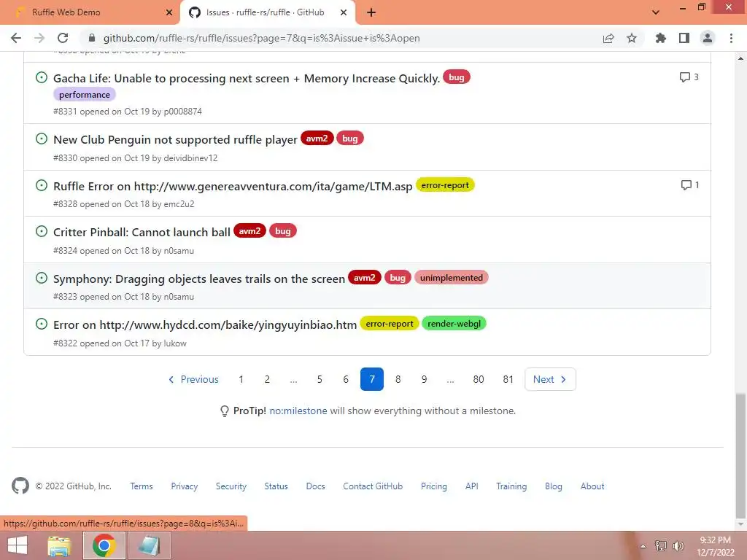
Task: Share this page via the share icon
Action: click(608, 38)
